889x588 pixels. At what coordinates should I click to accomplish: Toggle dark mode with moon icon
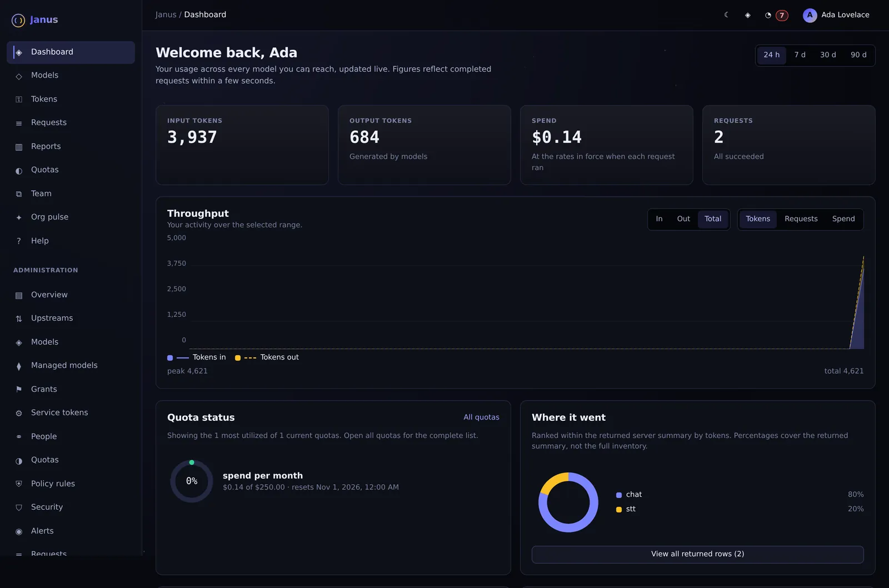click(x=727, y=15)
